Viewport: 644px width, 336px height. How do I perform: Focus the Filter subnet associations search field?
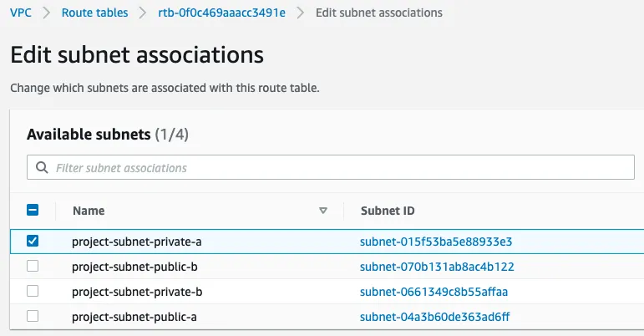coord(331,167)
